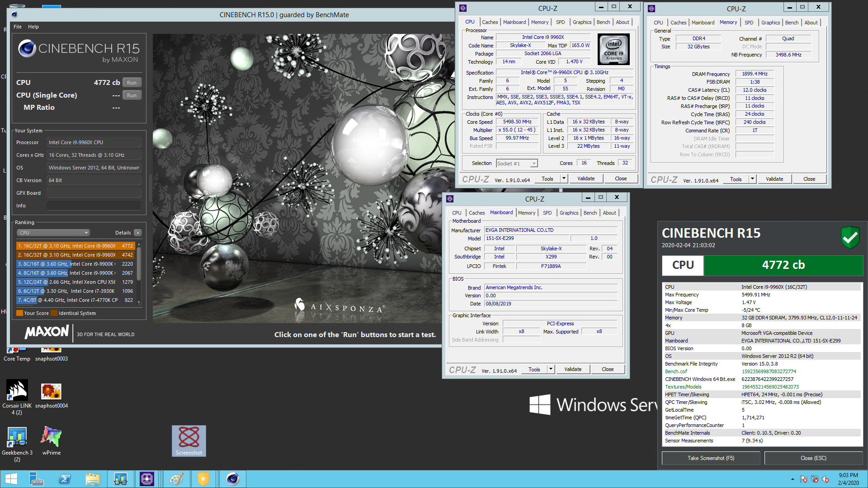Open the CPU ranking dropdown in Cinebench

click(53, 233)
